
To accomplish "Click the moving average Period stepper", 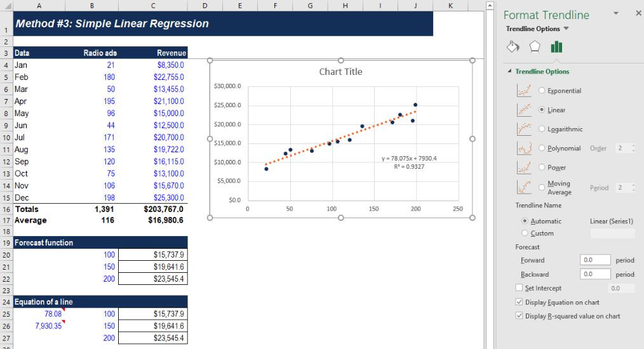I will pos(633,188).
